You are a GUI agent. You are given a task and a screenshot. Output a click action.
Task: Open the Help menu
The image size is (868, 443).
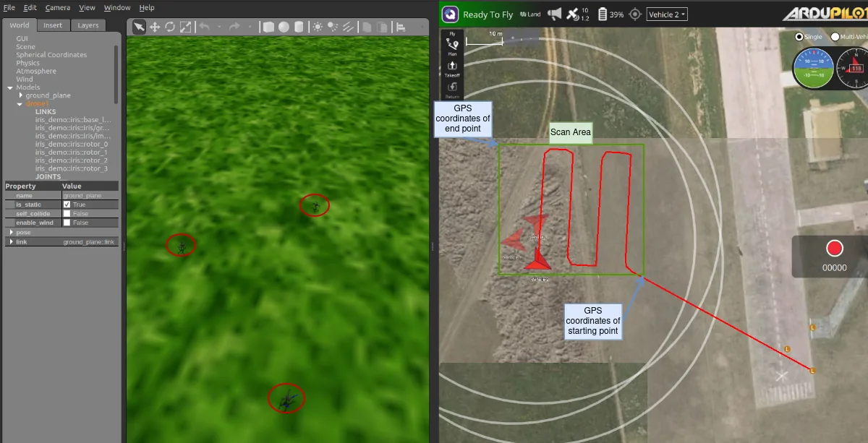[x=147, y=7]
